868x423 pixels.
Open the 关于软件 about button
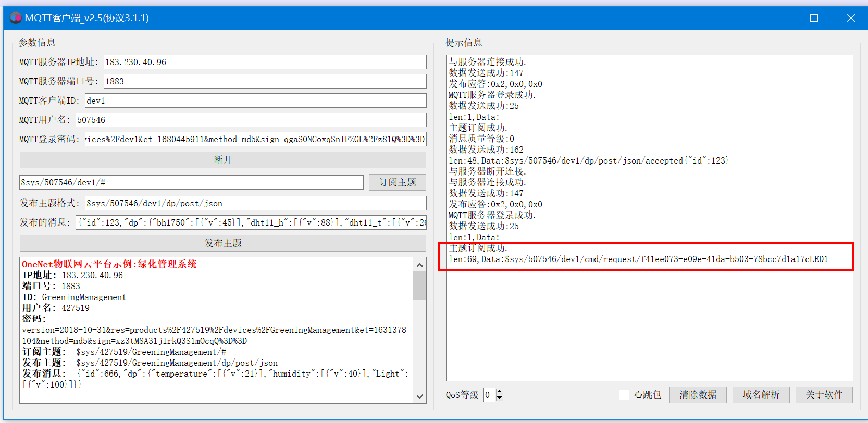pyautogui.click(x=824, y=395)
